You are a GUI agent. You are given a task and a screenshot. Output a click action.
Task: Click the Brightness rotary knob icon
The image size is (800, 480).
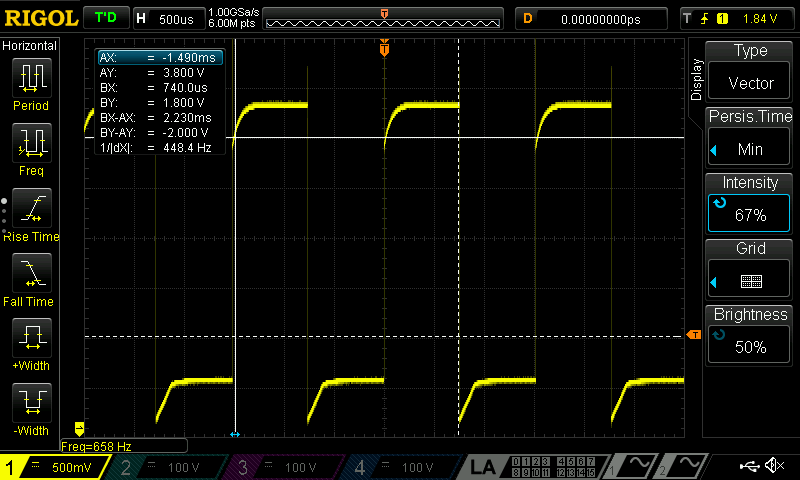point(719,335)
